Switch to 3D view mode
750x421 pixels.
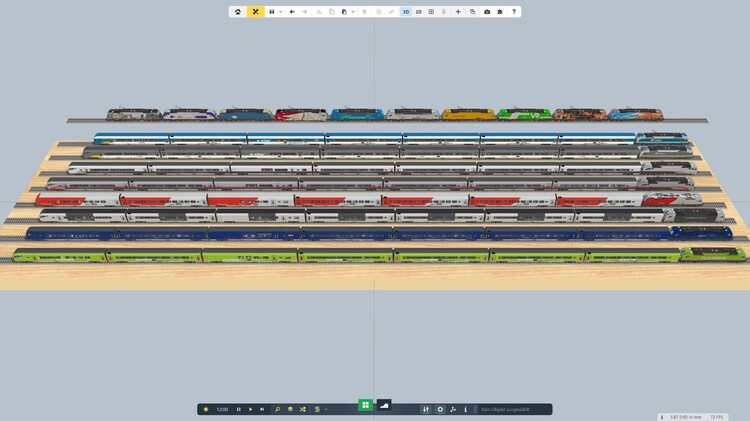[x=406, y=11]
